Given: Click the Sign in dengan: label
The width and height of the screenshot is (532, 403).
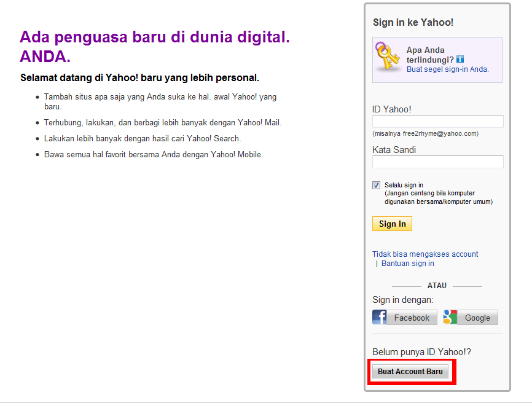Looking at the screenshot, I should (x=403, y=300).
